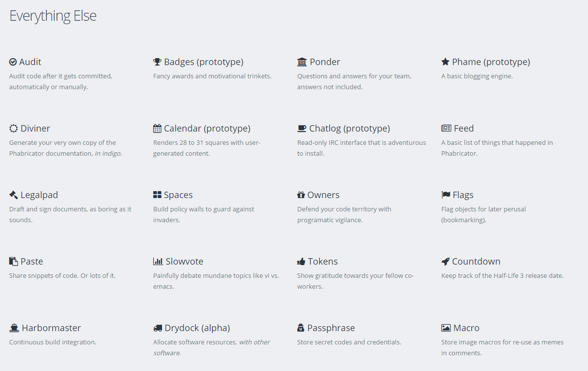
Task: Click the Flags flag icon
Action: (446, 195)
